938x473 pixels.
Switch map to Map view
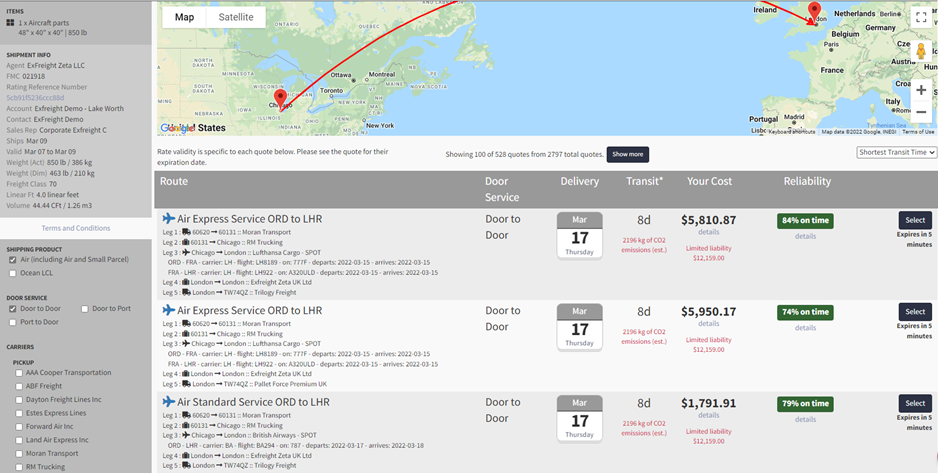[184, 17]
